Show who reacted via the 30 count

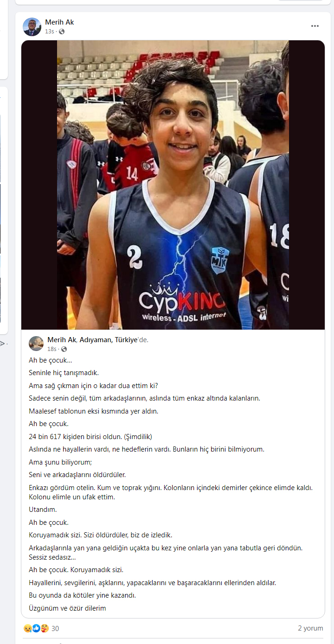pos(55,629)
